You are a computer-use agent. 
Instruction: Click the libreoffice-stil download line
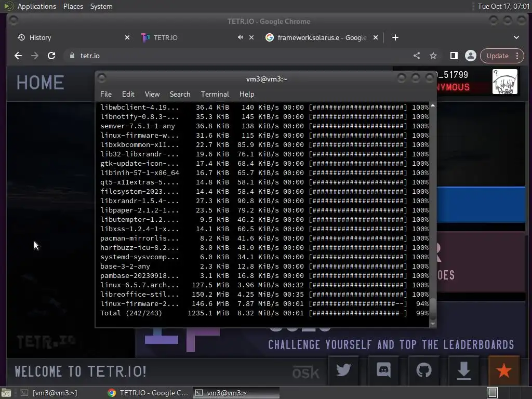[264, 295]
